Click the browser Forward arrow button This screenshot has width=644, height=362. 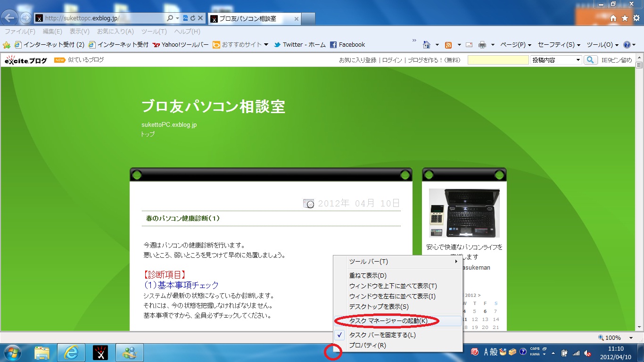(x=25, y=18)
